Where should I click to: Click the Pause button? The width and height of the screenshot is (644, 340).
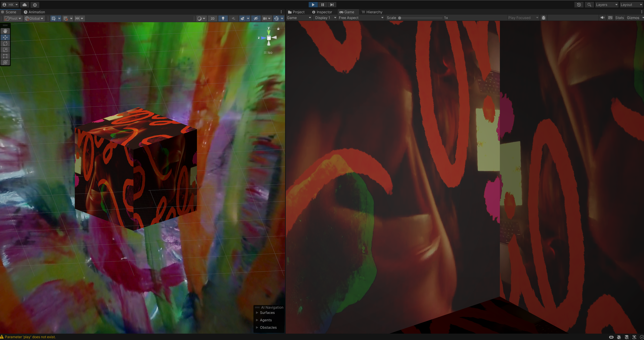click(323, 5)
